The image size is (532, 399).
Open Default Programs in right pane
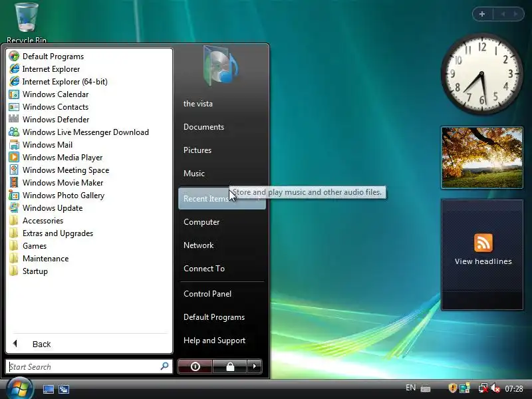(222, 317)
